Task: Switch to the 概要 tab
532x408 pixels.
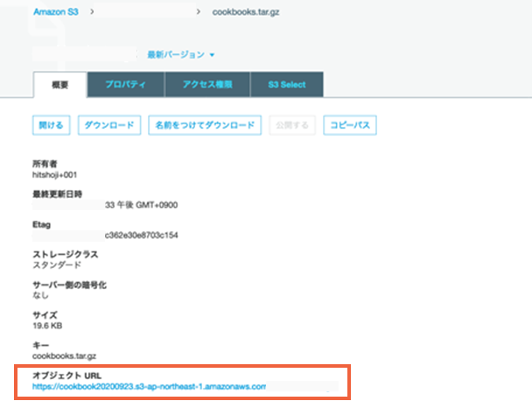Action: pos(60,85)
